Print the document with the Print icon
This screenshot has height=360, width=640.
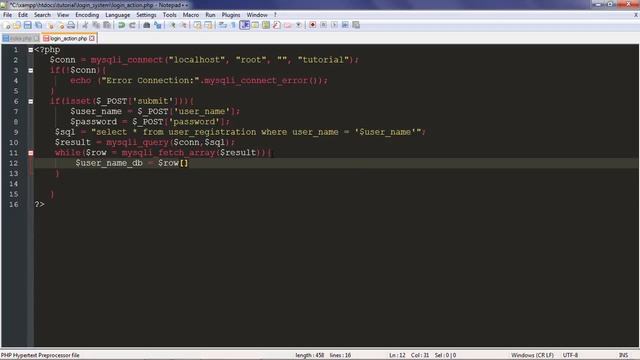pyautogui.click(x=71, y=25)
